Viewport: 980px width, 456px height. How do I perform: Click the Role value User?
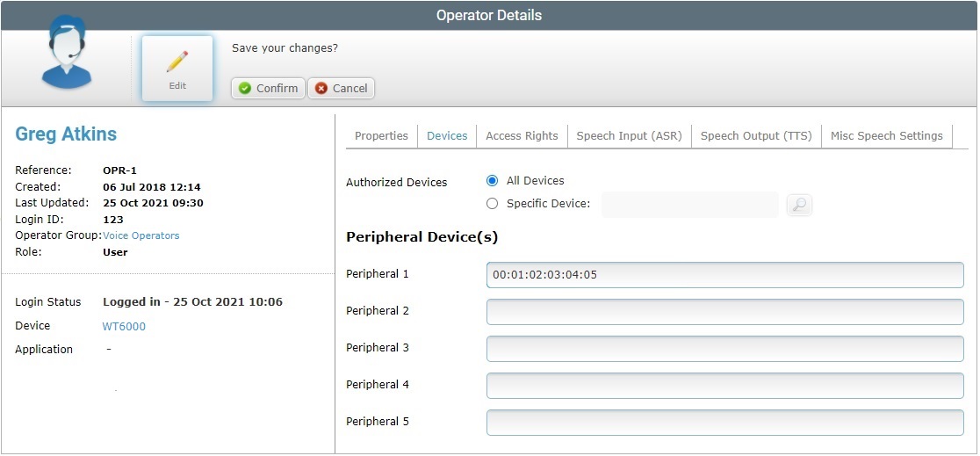[115, 252]
